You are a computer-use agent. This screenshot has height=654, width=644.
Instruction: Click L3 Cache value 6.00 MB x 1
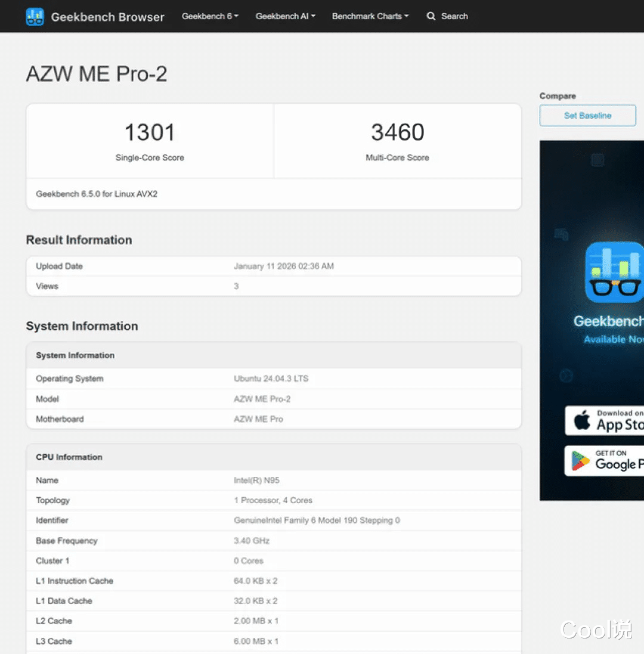coord(256,641)
